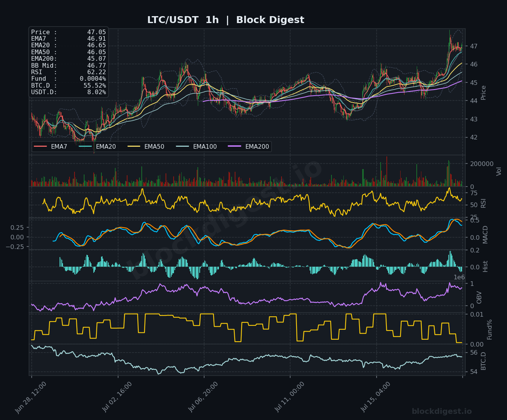Select the EMA20 46.65 stats row
The image size is (507, 420).
[68, 45]
